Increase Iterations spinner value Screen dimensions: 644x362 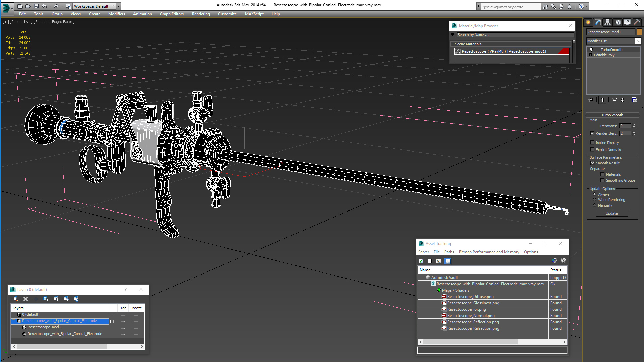coord(634,125)
